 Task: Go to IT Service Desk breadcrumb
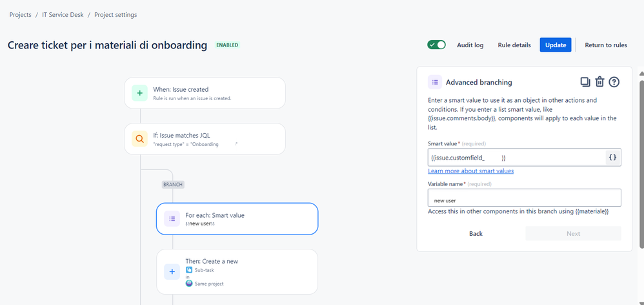pyautogui.click(x=63, y=15)
